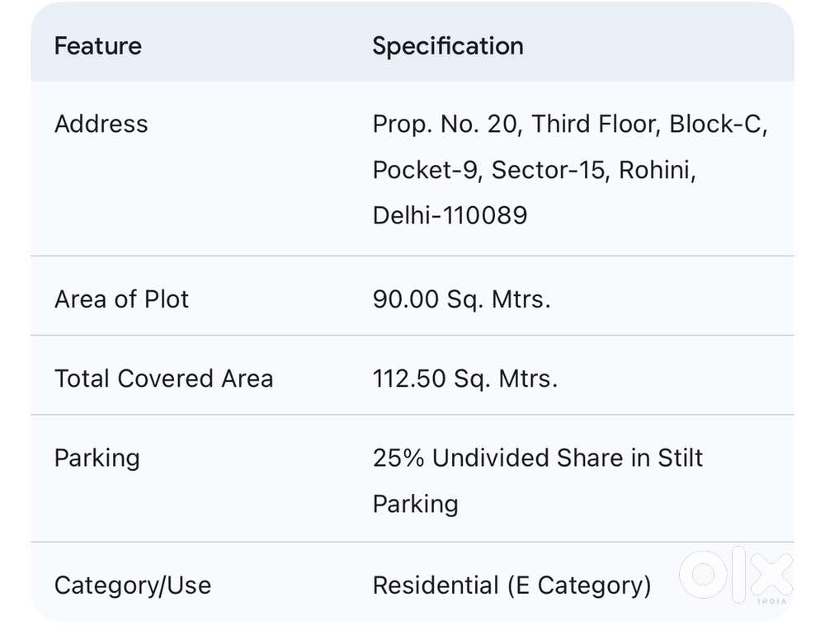Select the 112.50 Sq. Mtrs. value

[465, 378]
